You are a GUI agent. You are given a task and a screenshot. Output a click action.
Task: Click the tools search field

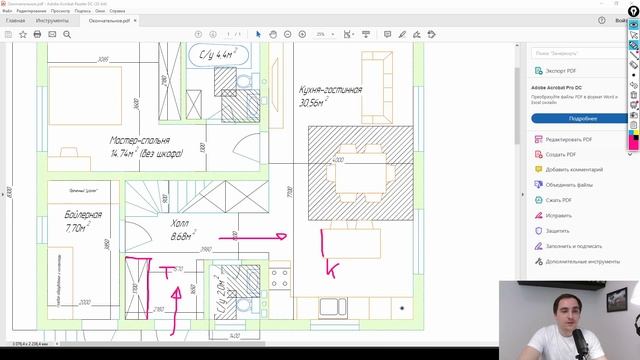[579, 53]
